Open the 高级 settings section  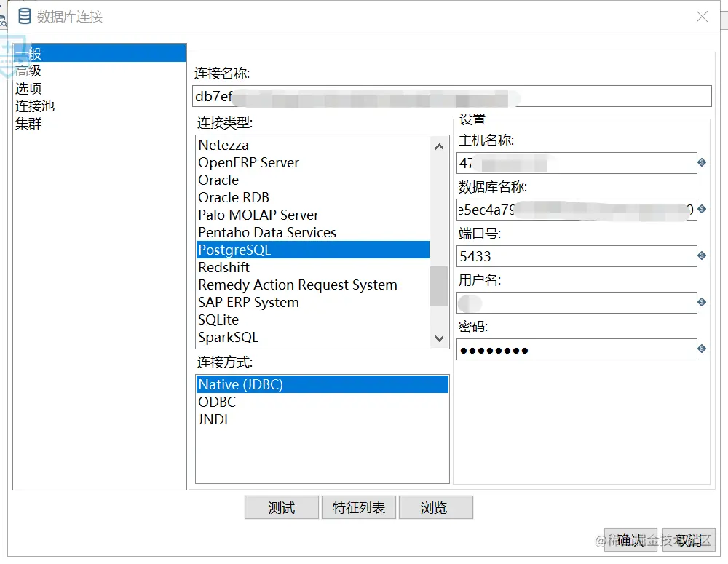pos(28,71)
